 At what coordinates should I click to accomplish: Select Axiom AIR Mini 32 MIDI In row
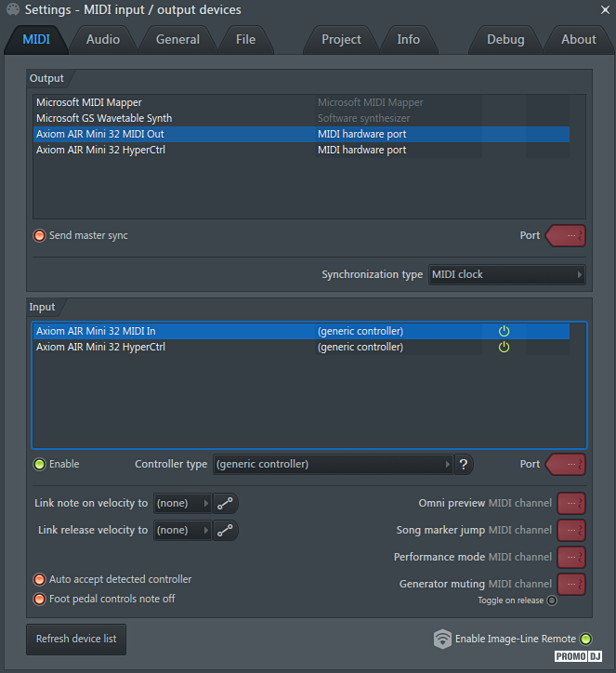coord(302,331)
